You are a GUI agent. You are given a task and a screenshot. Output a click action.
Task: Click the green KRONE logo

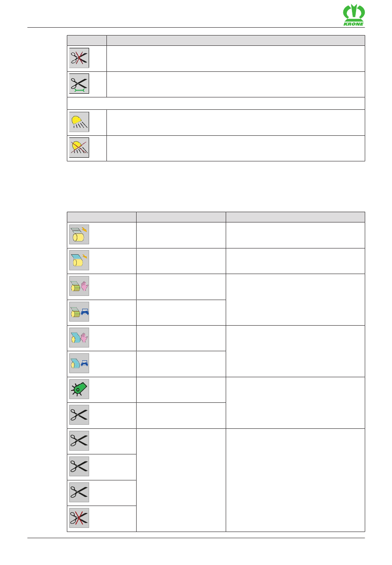pyautogui.click(x=354, y=15)
